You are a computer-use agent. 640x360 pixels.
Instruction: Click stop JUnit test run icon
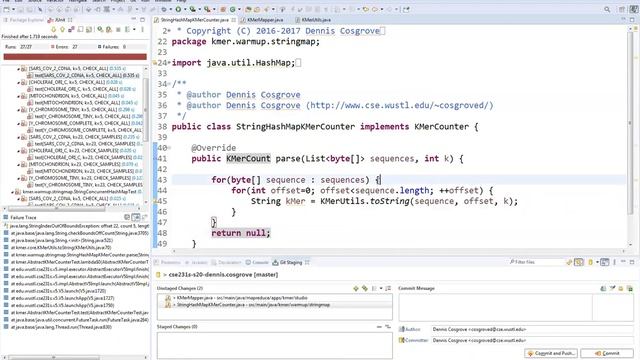[x=118, y=29]
